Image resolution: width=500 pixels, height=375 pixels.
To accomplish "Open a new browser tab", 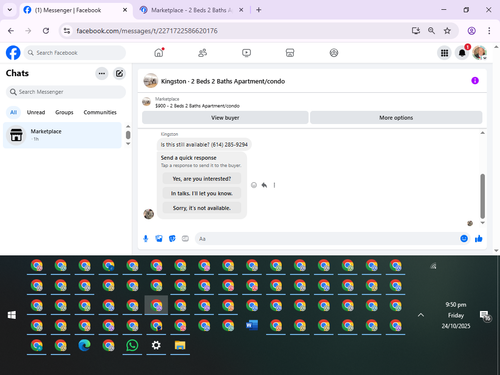I will point(259,10).
